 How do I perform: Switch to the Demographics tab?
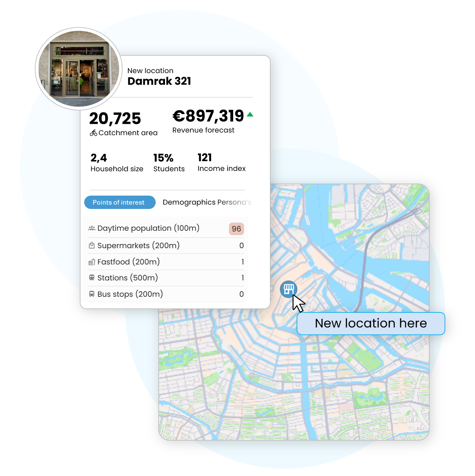click(x=189, y=202)
